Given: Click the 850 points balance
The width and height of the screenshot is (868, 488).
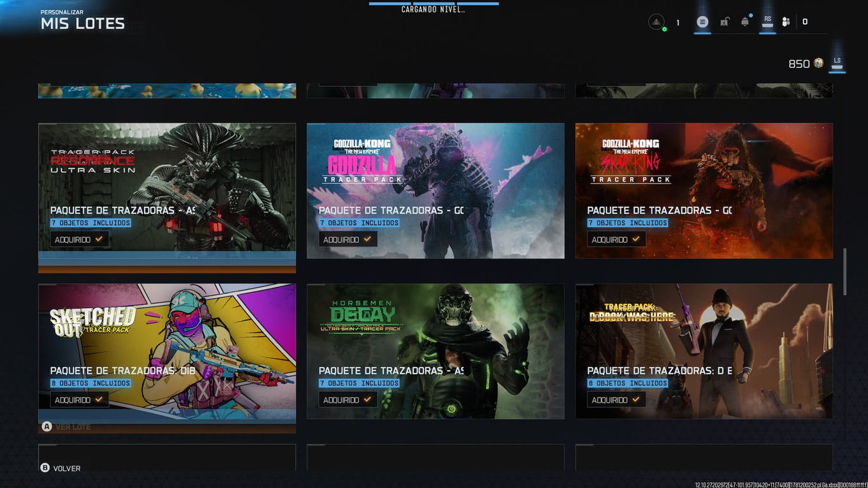Looking at the screenshot, I should click(799, 64).
